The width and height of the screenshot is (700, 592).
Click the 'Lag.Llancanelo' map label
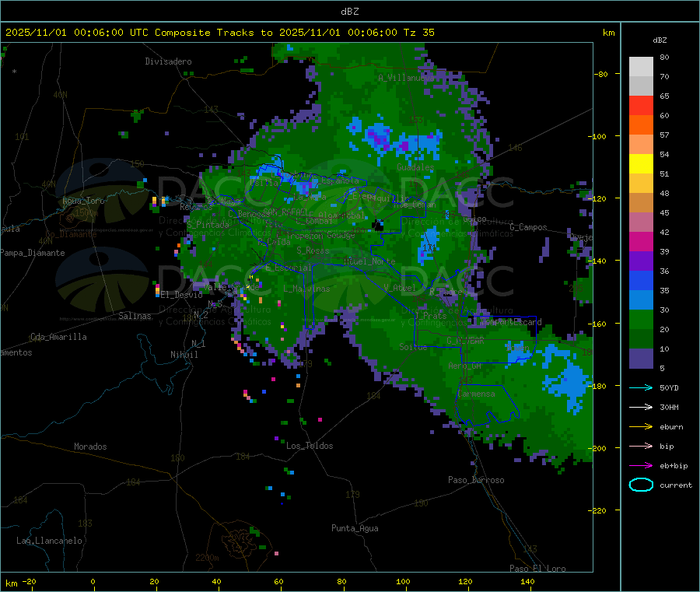click(49, 541)
